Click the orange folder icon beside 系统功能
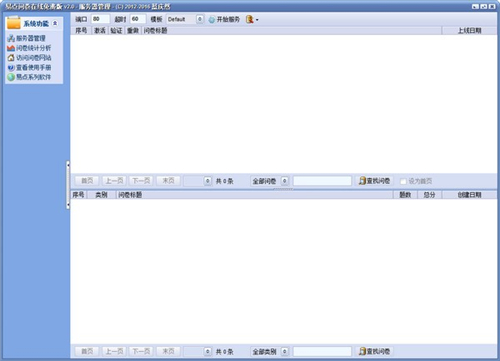 coord(14,23)
